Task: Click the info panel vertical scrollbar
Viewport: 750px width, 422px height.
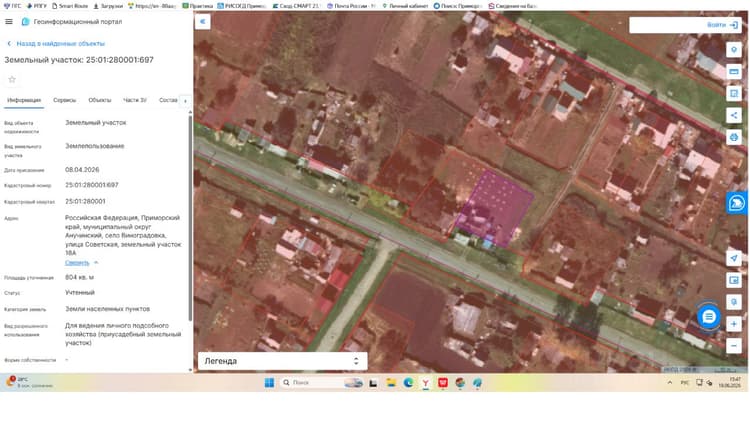Action: click(190, 218)
